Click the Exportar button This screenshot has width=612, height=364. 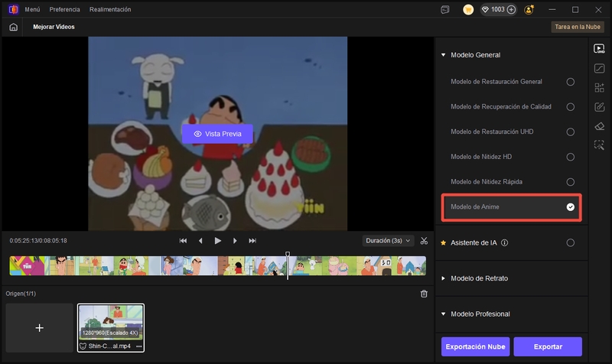pyautogui.click(x=548, y=347)
